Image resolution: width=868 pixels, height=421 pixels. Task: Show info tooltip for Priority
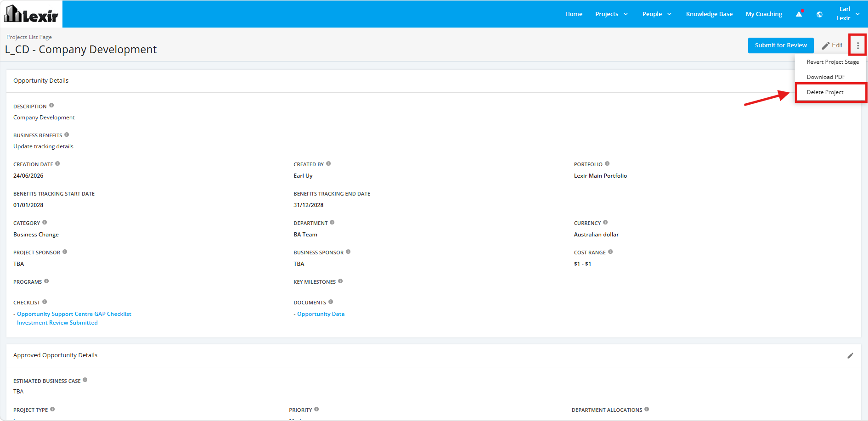point(316,409)
